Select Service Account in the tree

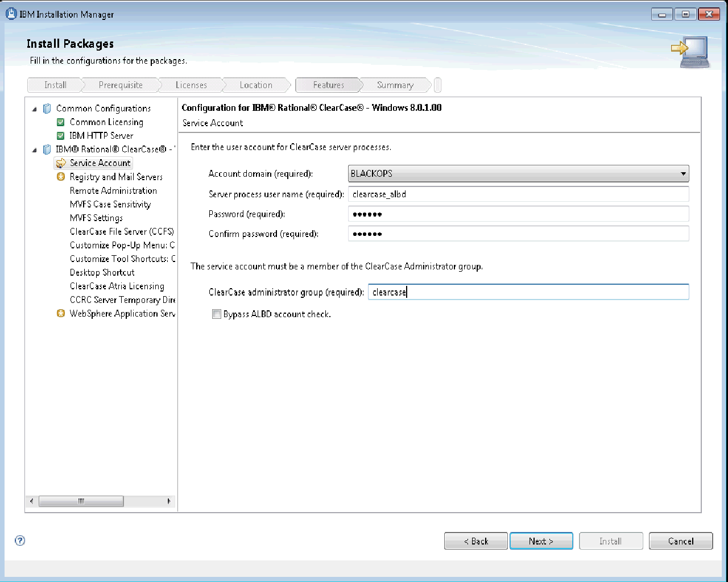(100, 163)
